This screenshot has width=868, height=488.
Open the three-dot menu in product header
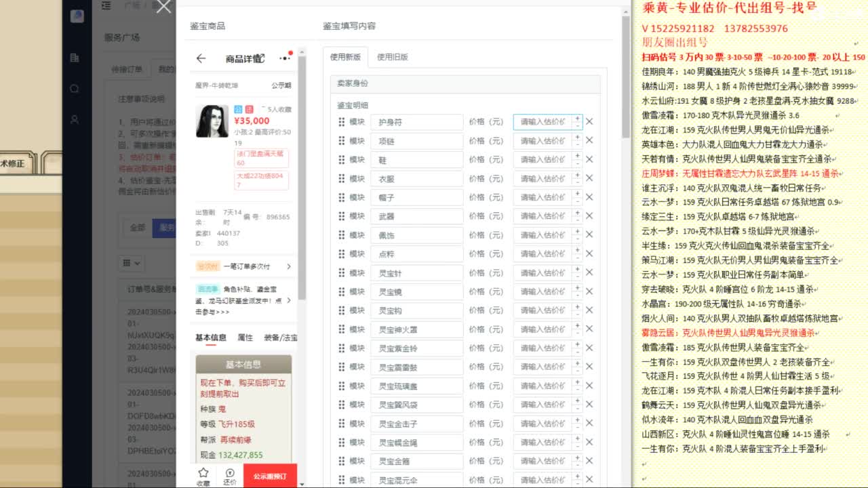pos(285,58)
